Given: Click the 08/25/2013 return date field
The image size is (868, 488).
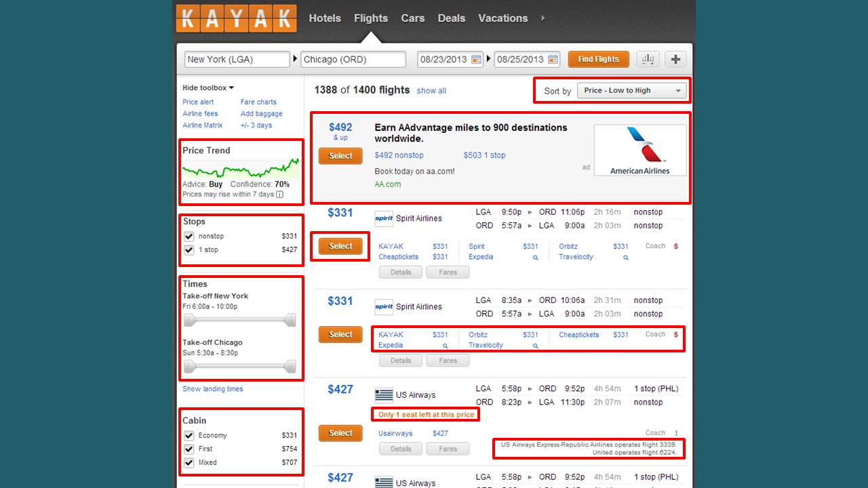Looking at the screenshot, I should [527, 59].
